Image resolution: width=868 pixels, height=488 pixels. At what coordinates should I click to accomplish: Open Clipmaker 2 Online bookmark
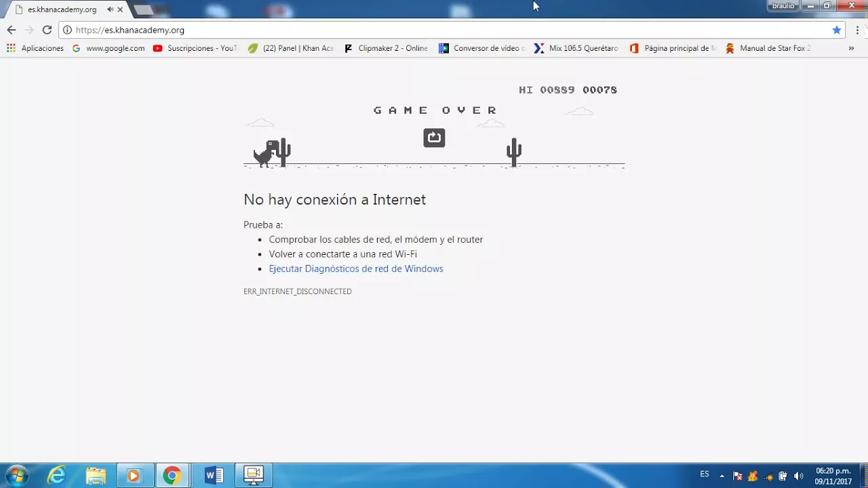click(387, 48)
